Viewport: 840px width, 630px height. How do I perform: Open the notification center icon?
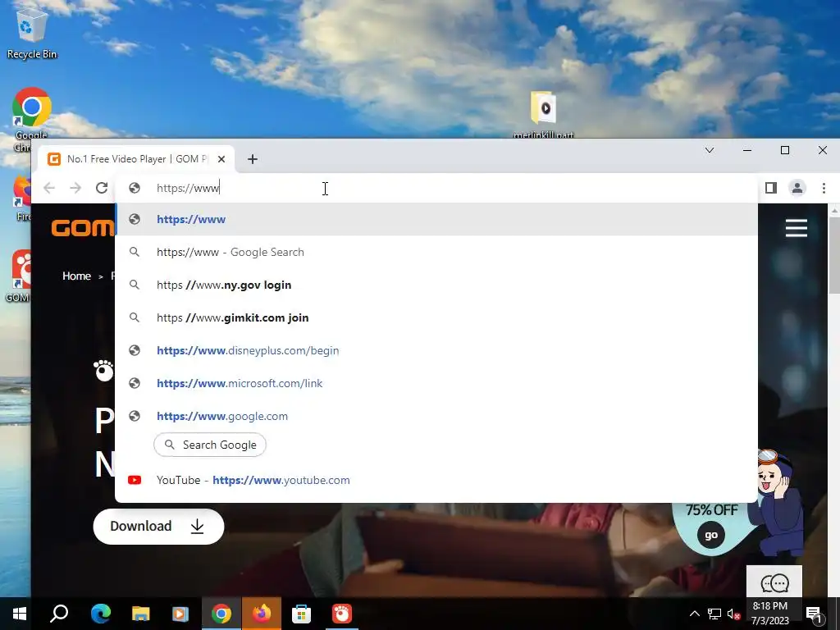pyautogui.click(x=814, y=614)
